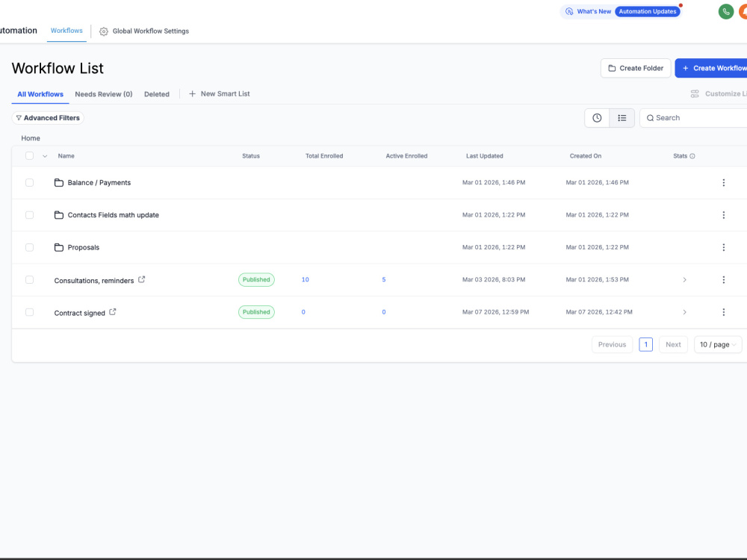This screenshot has height=560, width=747.
Task: Open selection dropdown arrow beside header checkbox
Action: pos(45,156)
